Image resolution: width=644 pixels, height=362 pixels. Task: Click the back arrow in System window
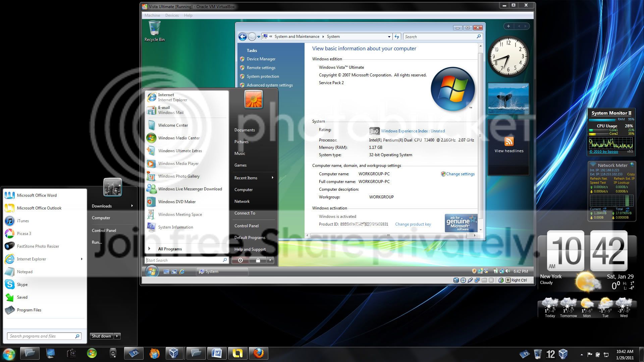pos(242,37)
